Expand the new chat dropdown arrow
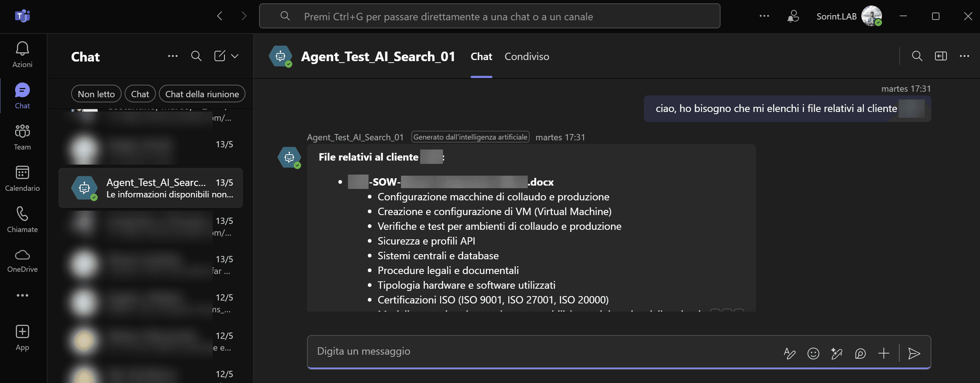The image size is (980, 383). (x=235, y=56)
